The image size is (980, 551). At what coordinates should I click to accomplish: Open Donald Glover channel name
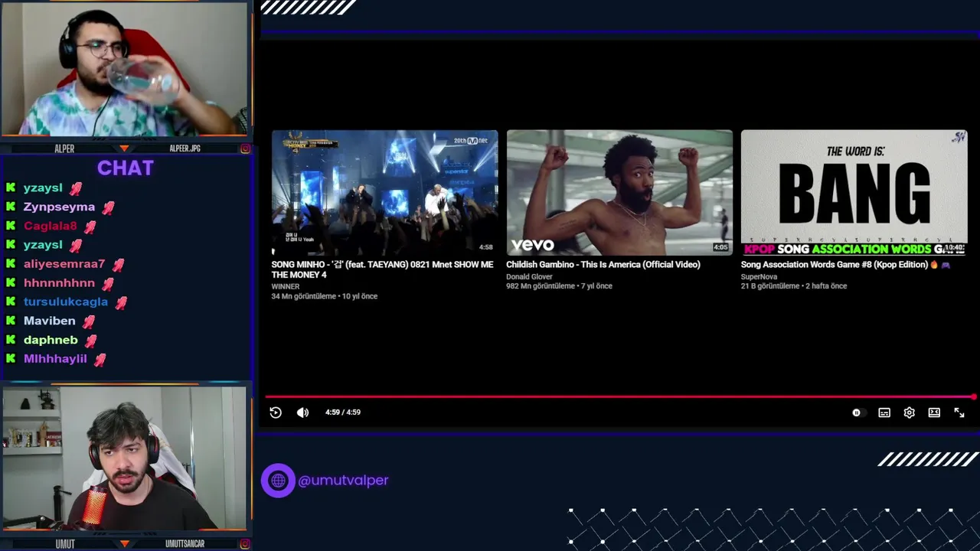coord(529,277)
